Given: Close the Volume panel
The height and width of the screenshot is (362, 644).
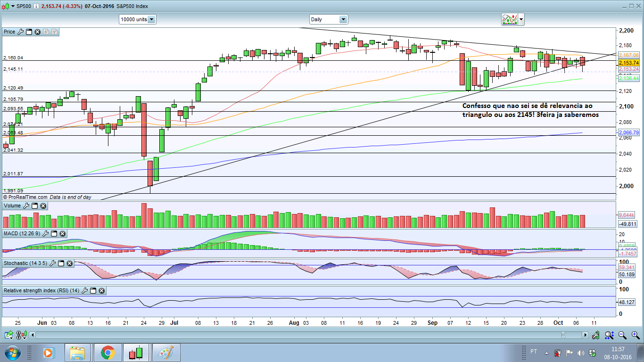Looking at the screenshot, I should (x=43, y=206).
